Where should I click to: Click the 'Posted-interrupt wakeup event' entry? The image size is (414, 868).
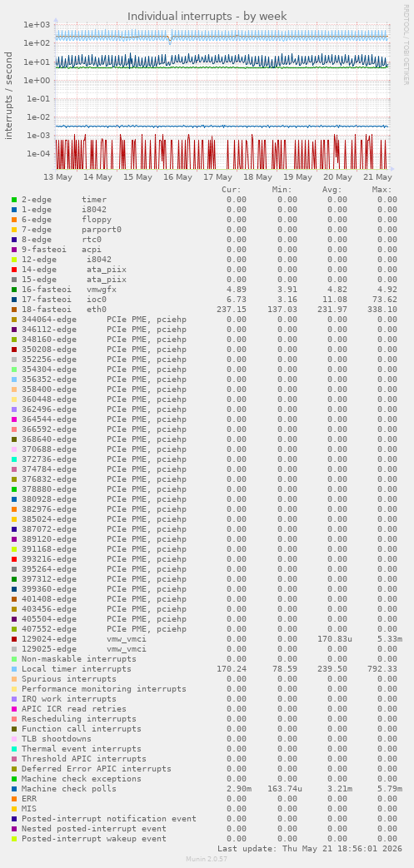93,838
